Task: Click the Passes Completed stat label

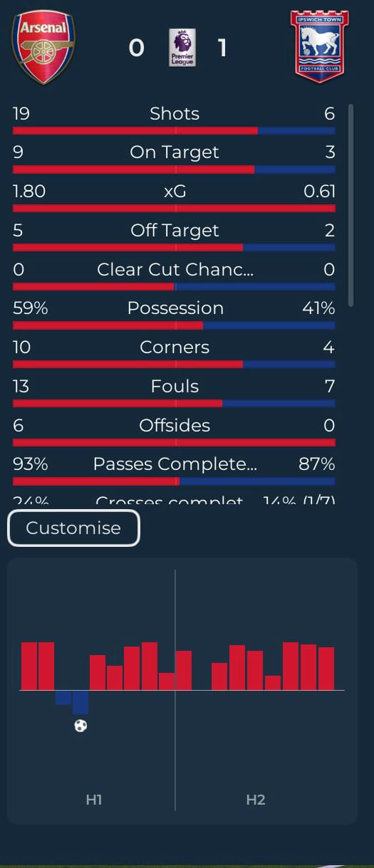Action: [175, 464]
